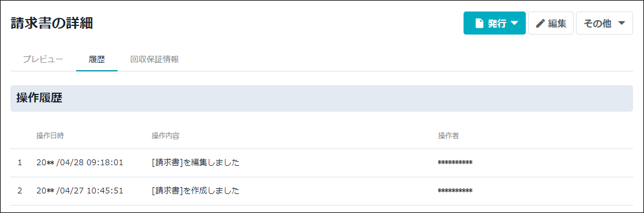Click the 操作履歴 section header
This screenshot has height=213, width=644.
click(x=39, y=98)
